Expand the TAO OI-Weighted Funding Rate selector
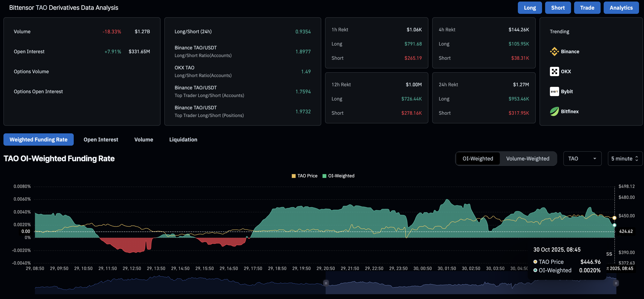This screenshot has height=299, width=644. (583, 158)
